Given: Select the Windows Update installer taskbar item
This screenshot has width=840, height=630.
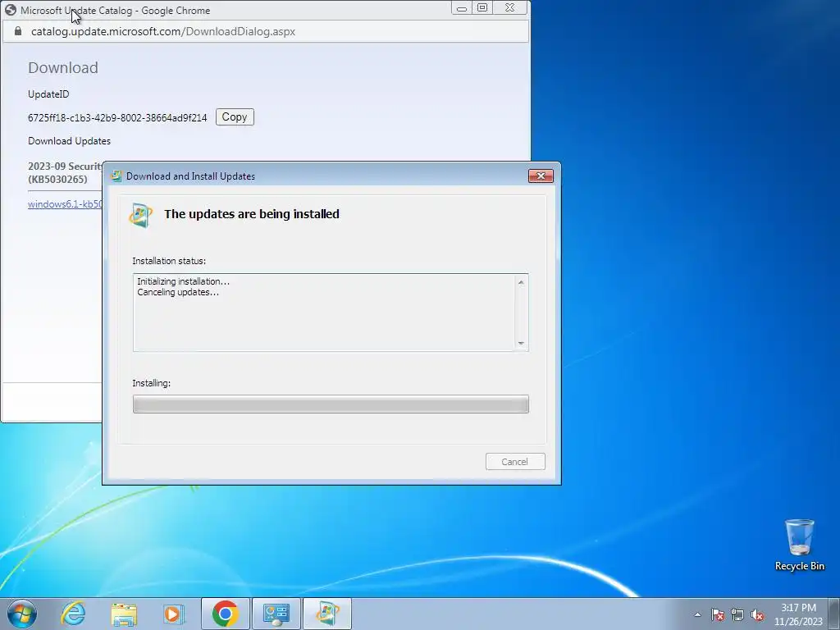Looking at the screenshot, I should [x=327, y=614].
